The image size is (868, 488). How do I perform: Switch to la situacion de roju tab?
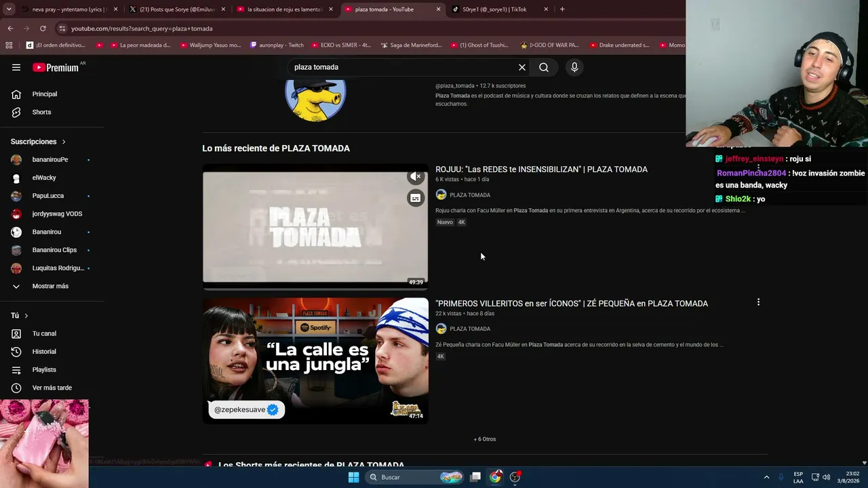click(283, 9)
